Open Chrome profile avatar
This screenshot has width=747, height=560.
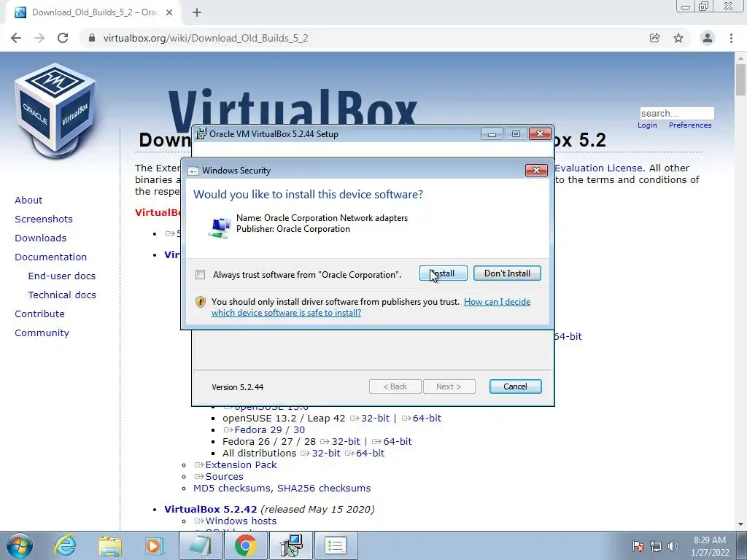[708, 38]
